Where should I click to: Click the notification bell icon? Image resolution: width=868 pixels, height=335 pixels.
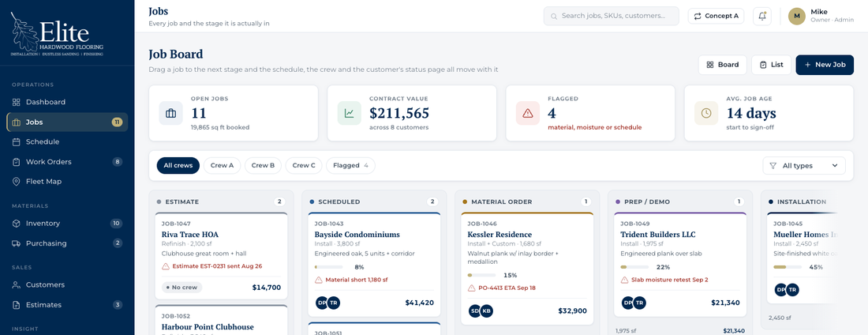pyautogui.click(x=762, y=16)
